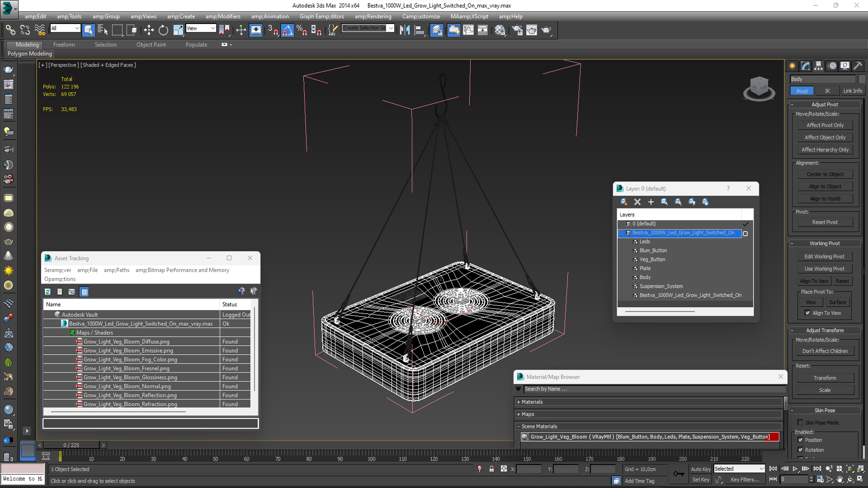
Task: Click Delete layer icon in Layer dialog
Action: click(637, 202)
